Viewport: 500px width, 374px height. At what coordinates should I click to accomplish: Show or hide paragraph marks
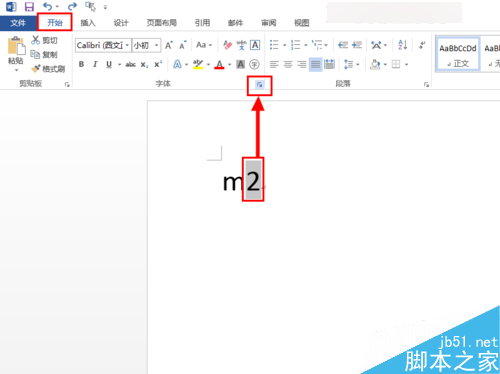pyautogui.click(x=422, y=45)
